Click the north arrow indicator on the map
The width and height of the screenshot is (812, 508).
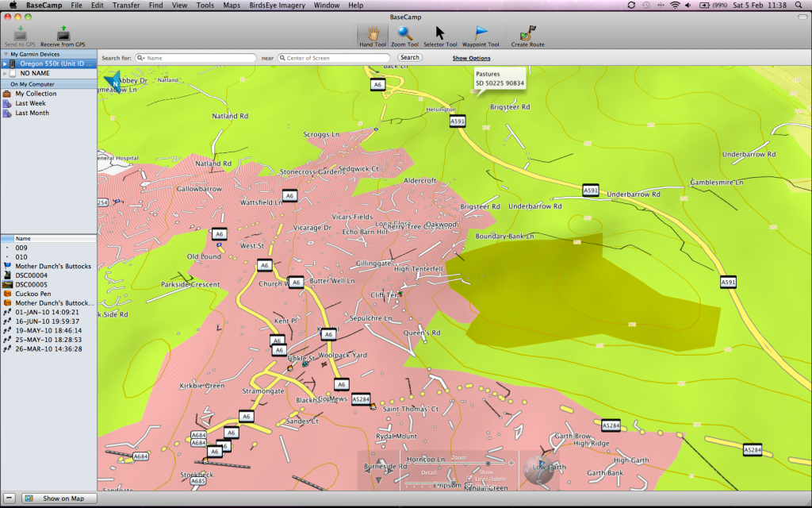[x=113, y=82]
